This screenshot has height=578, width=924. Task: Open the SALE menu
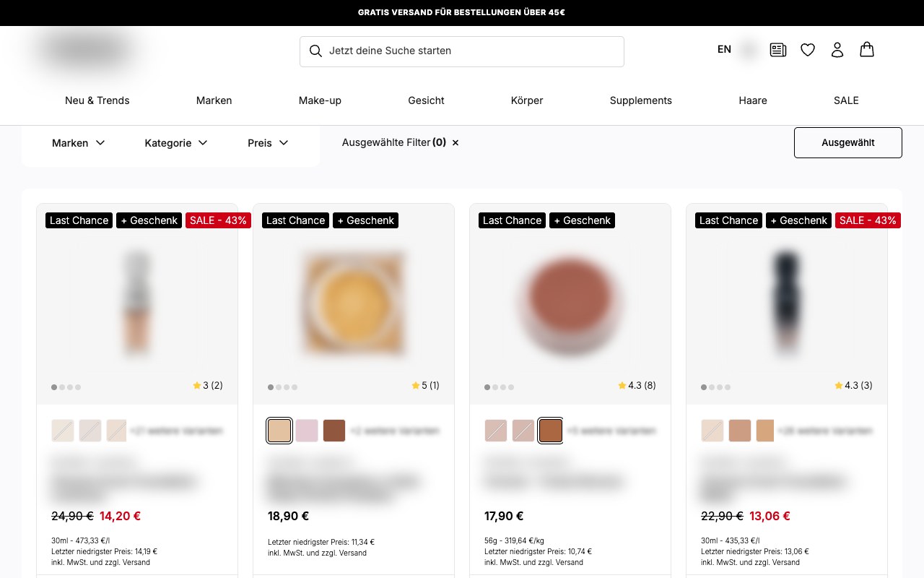[846, 100]
